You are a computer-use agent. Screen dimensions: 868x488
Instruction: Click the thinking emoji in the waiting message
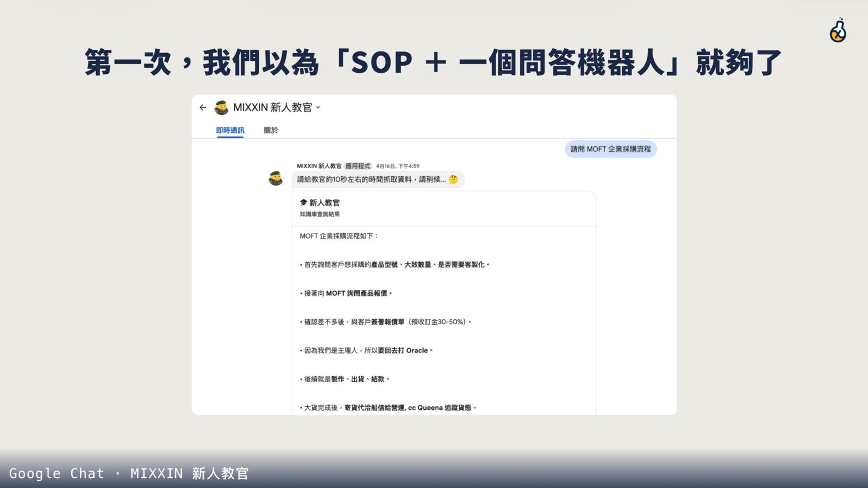click(454, 179)
